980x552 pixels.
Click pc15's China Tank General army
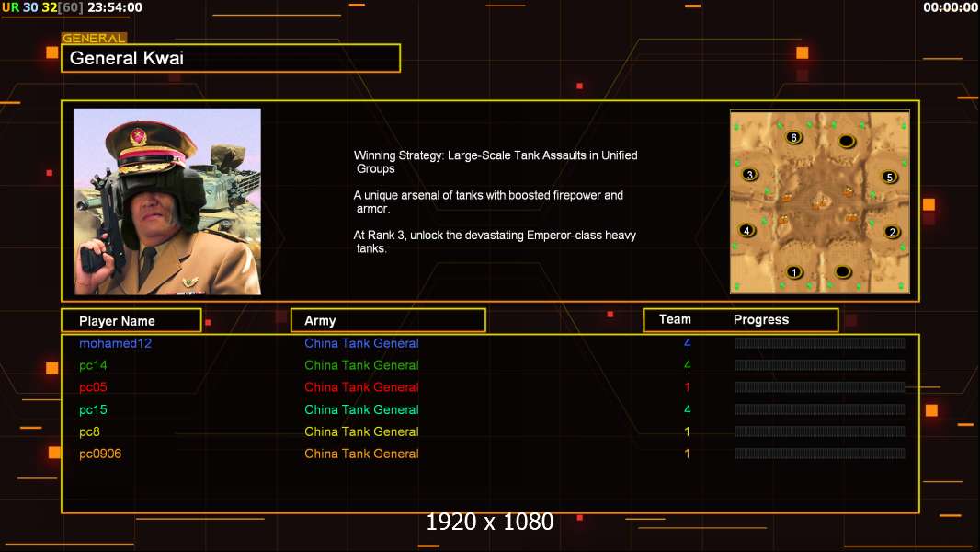[361, 409]
